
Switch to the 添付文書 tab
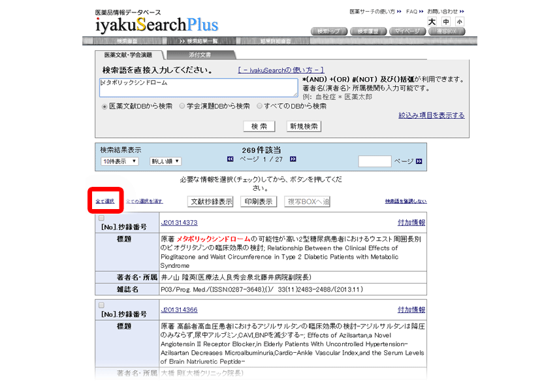point(200,55)
